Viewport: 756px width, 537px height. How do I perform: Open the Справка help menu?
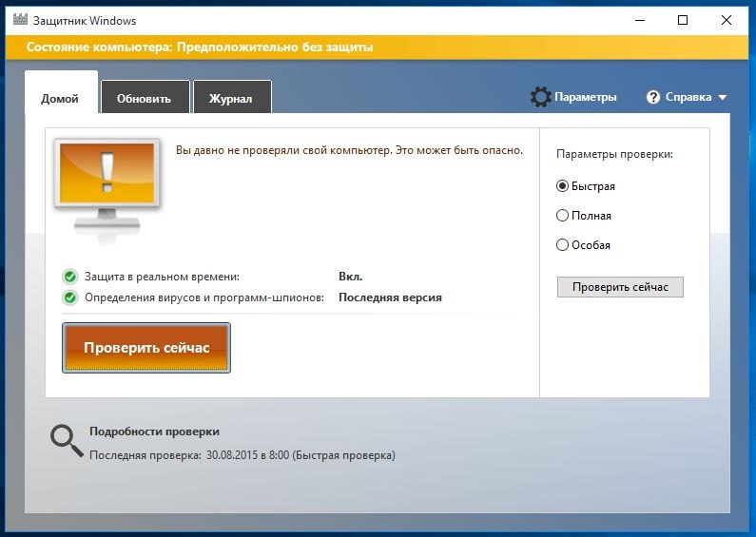[688, 97]
